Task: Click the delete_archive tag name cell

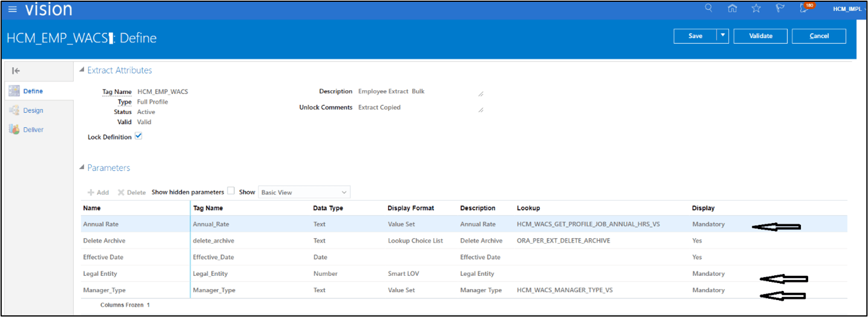Action: coord(213,241)
